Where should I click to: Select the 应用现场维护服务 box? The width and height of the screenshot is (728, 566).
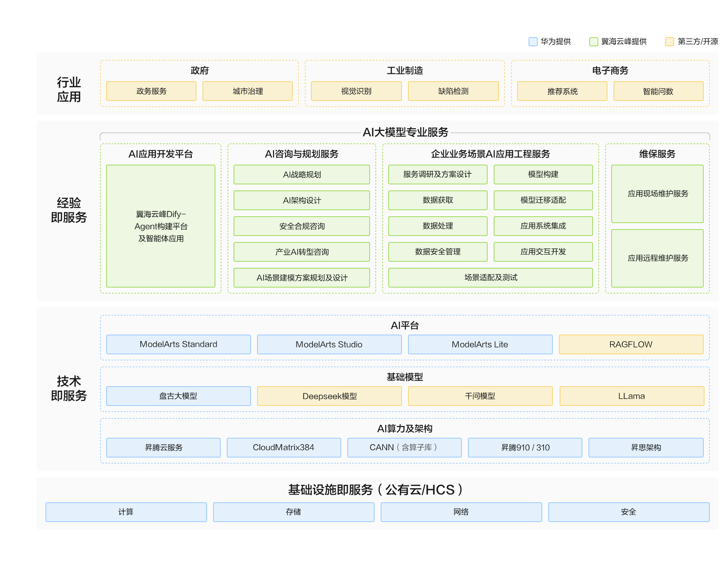[x=657, y=194]
